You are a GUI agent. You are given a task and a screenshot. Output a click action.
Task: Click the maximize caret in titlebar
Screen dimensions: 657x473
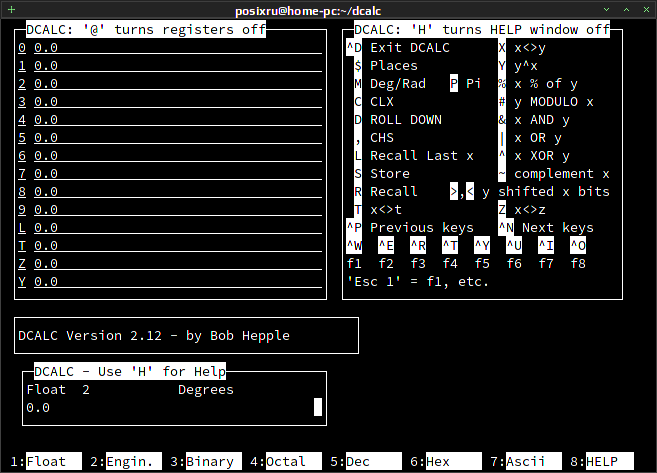click(x=626, y=9)
